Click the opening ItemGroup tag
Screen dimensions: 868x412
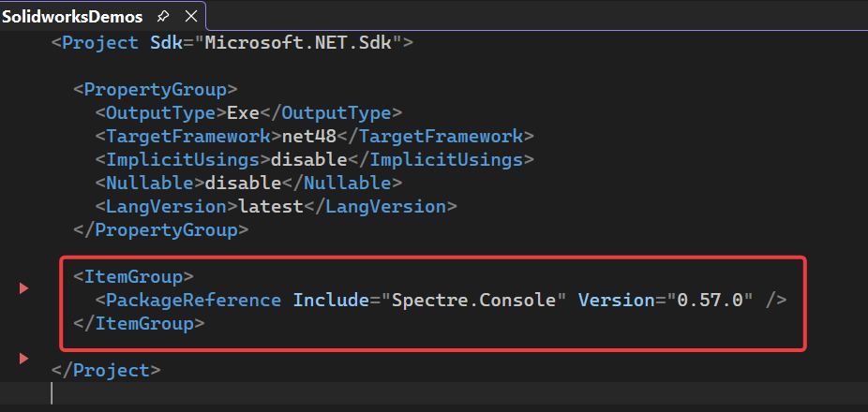[133, 276]
